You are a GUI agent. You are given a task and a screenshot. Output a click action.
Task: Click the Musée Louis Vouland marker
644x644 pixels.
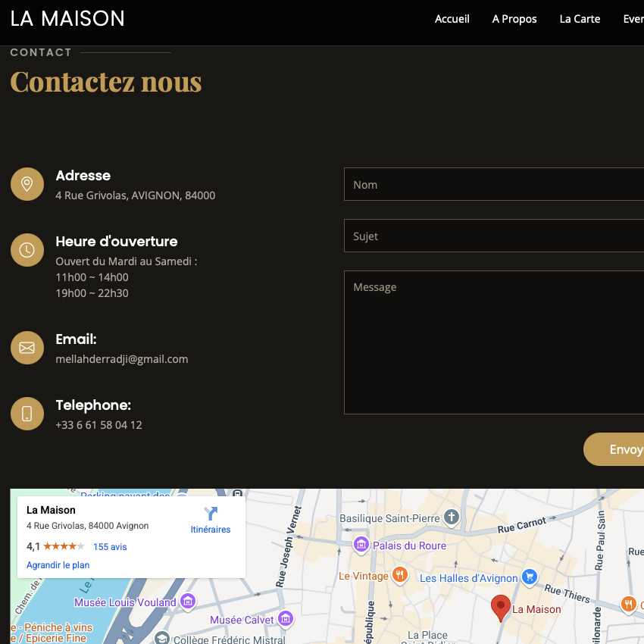pyautogui.click(x=188, y=602)
